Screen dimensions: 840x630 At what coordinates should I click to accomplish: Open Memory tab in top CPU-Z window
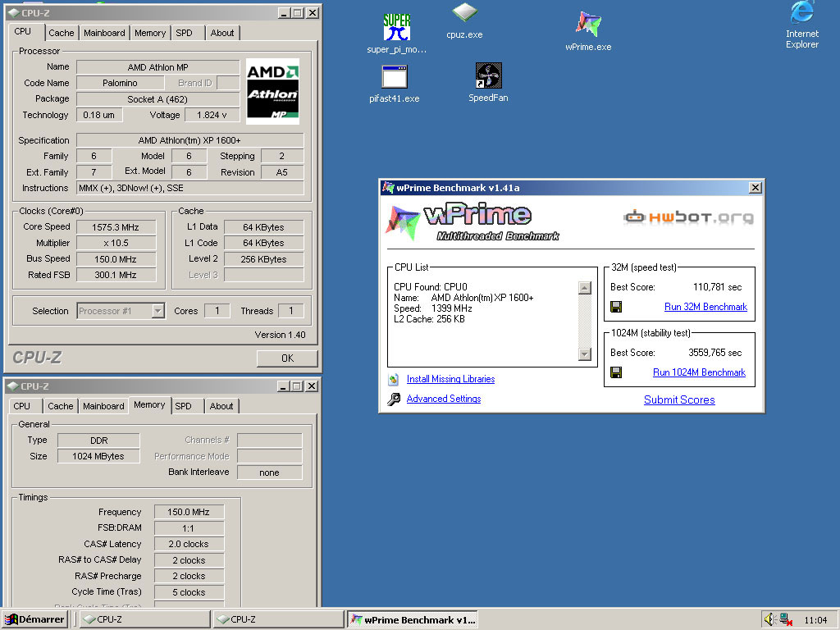150,33
